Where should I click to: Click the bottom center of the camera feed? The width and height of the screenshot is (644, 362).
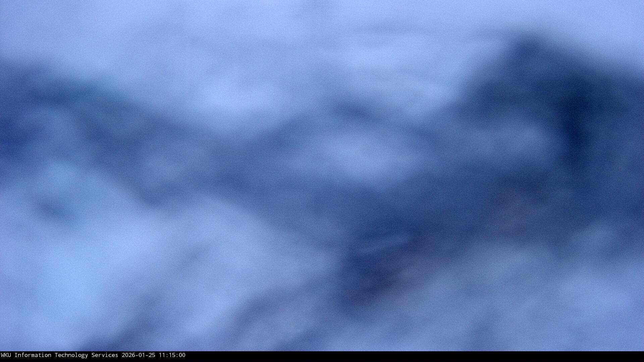(x=322, y=342)
